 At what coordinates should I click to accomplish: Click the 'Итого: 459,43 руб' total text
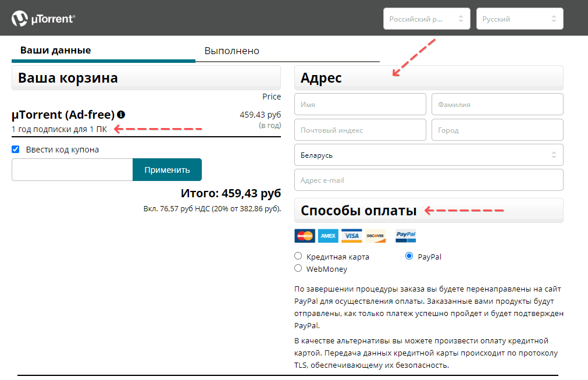(x=231, y=193)
